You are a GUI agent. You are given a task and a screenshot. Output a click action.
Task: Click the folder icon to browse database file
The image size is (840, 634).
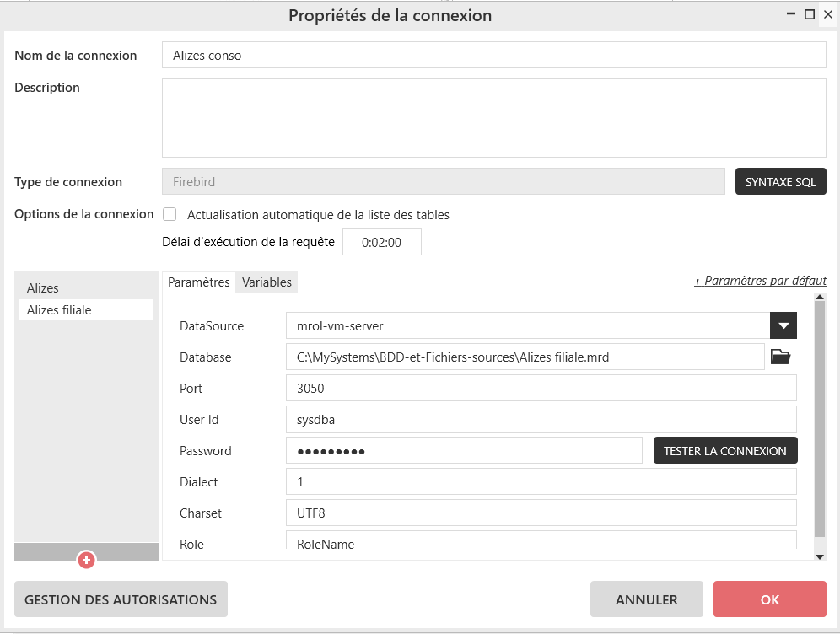pos(781,357)
